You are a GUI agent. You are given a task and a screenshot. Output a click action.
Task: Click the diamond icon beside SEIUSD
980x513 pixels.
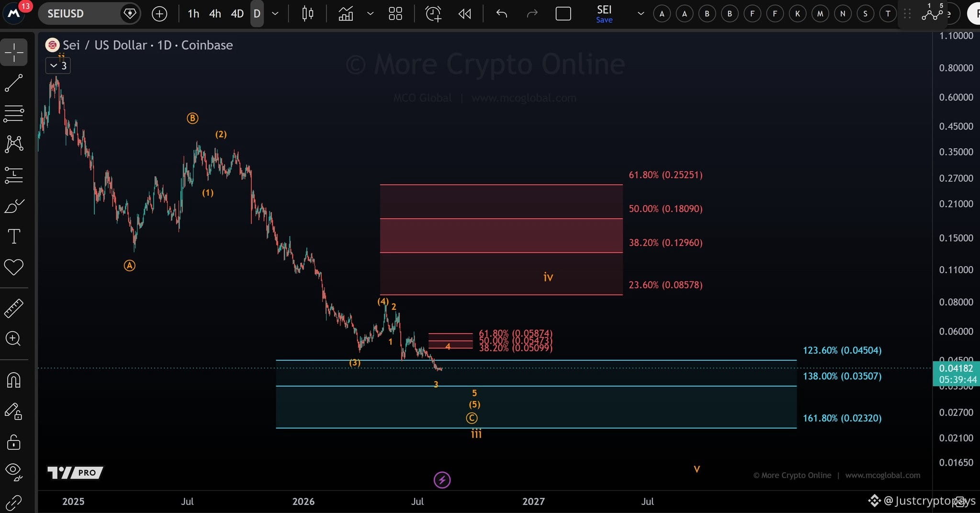pos(130,13)
